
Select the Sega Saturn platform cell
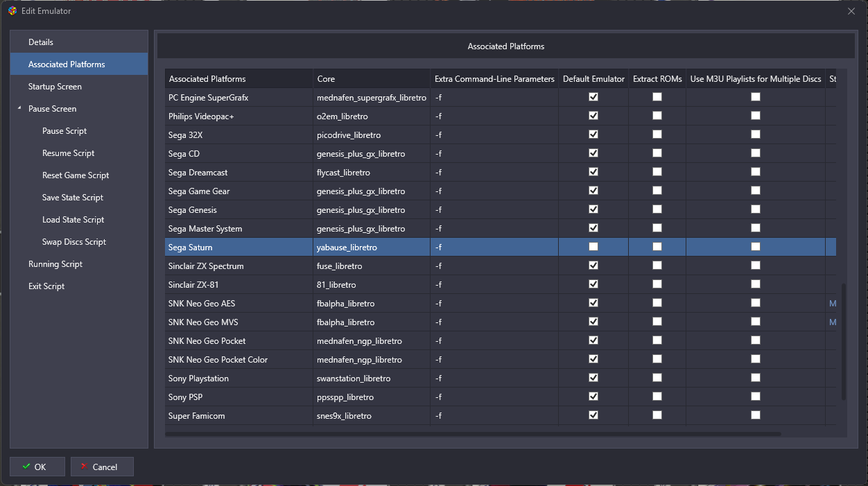click(x=238, y=247)
